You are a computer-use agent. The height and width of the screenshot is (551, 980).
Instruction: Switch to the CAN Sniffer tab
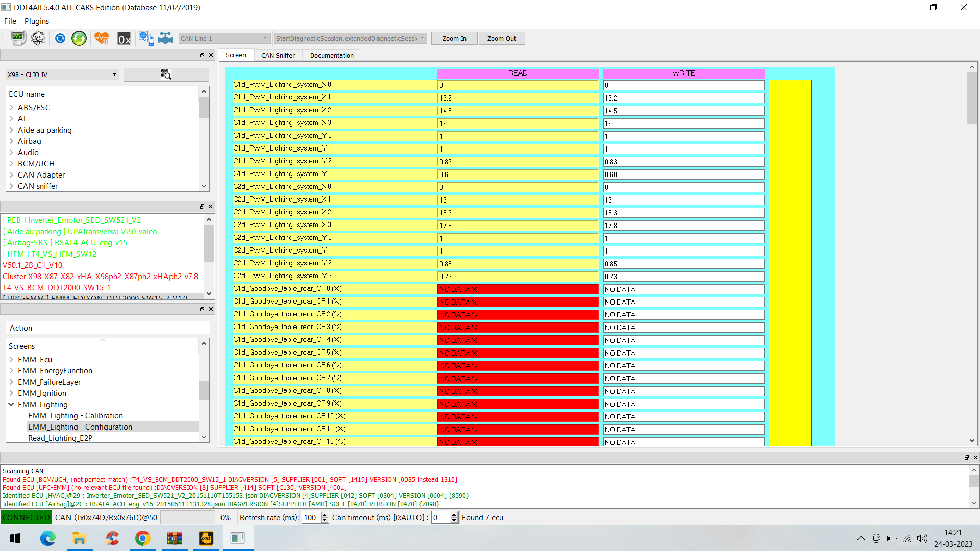click(x=278, y=55)
